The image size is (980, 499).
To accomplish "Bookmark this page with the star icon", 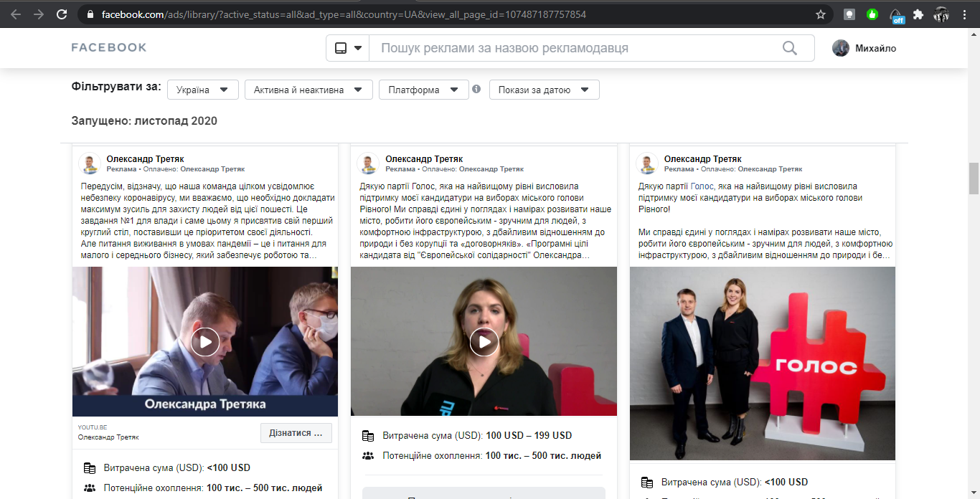I will [821, 14].
